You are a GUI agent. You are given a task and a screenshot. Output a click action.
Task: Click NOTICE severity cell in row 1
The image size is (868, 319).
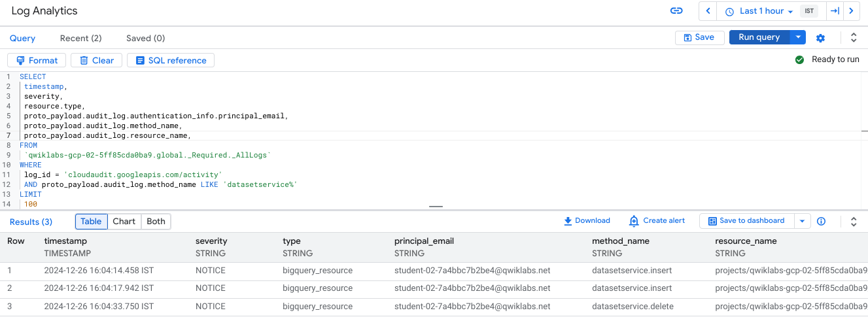[x=211, y=271]
